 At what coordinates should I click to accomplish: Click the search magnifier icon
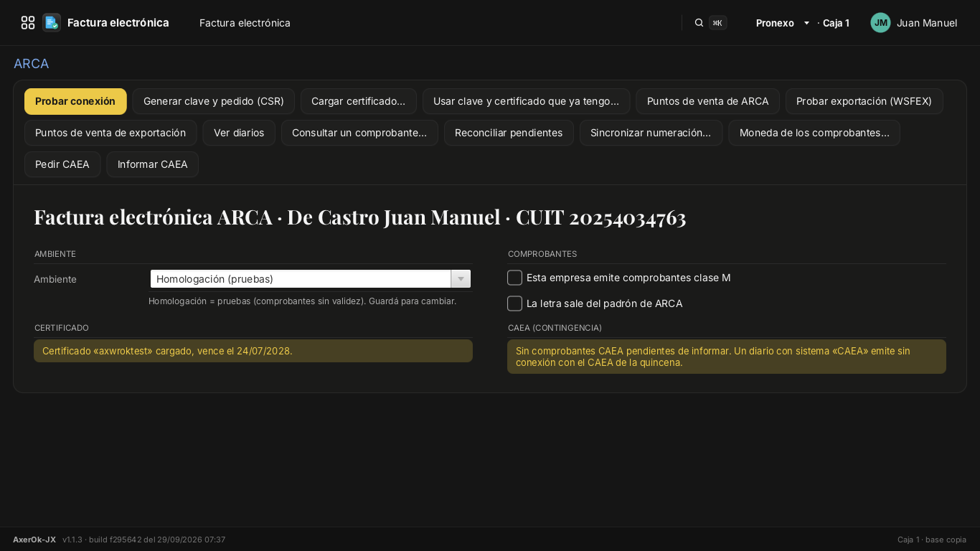[x=699, y=23]
